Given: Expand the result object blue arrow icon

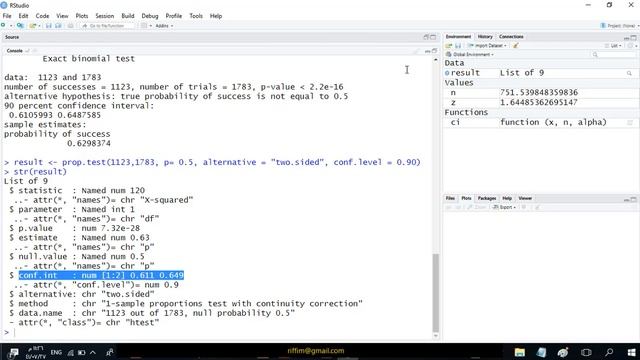Looking at the screenshot, I should point(447,73).
